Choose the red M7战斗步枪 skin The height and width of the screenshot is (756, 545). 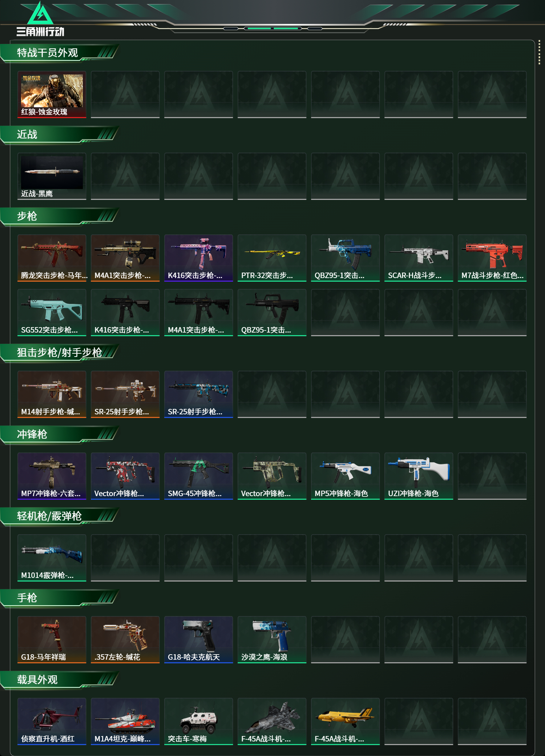tap(492, 258)
